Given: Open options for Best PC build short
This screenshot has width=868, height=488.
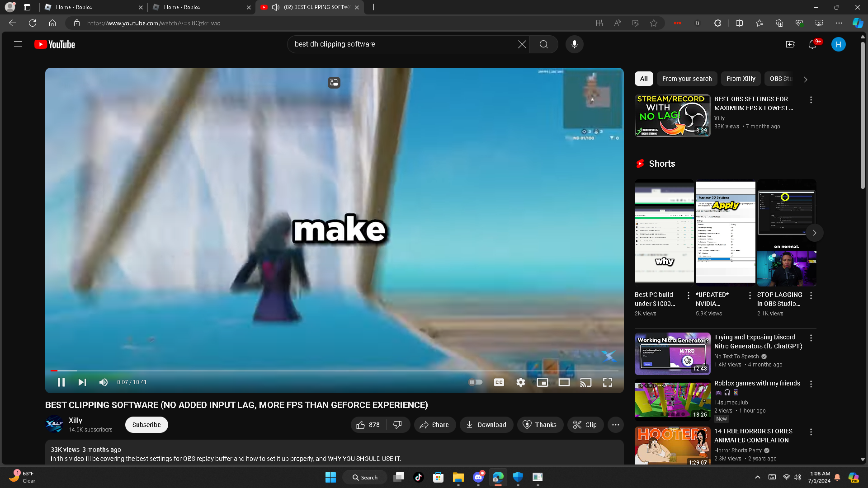Looking at the screenshot, I should tap(689, 296).
